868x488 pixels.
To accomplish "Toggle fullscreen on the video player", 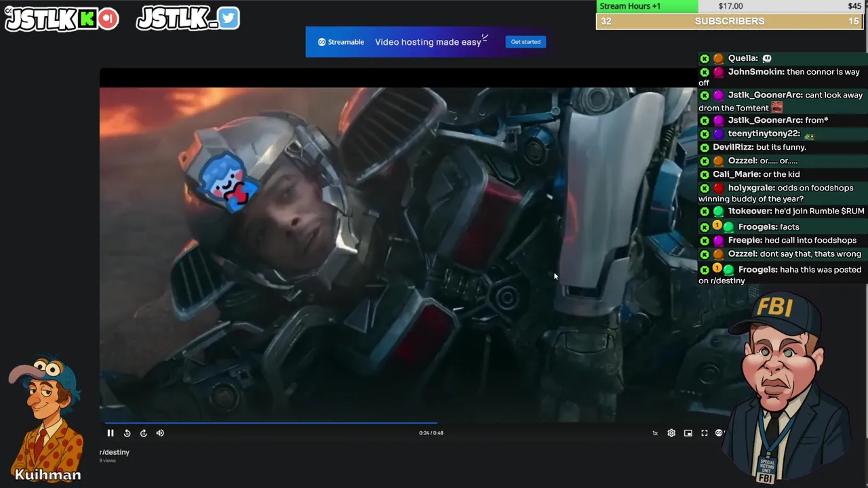I will 705,433.
